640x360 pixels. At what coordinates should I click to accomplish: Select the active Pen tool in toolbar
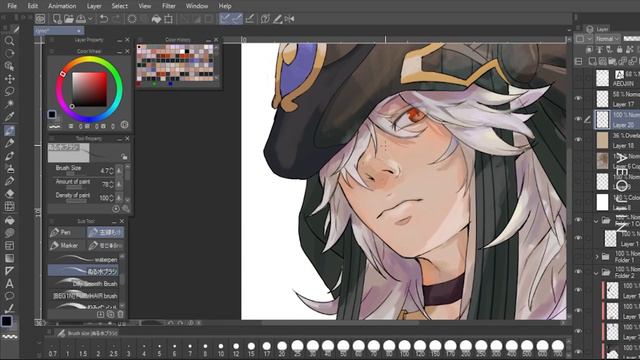coord(9,131)
